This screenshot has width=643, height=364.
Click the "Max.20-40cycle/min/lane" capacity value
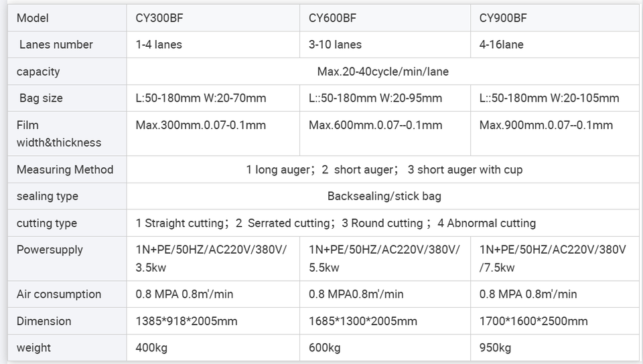pyautogui.click(x=382, y=72)
